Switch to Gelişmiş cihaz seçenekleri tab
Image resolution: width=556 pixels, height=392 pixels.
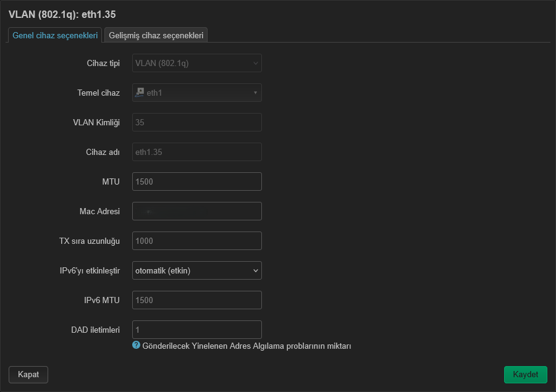(x=156, y=35)
